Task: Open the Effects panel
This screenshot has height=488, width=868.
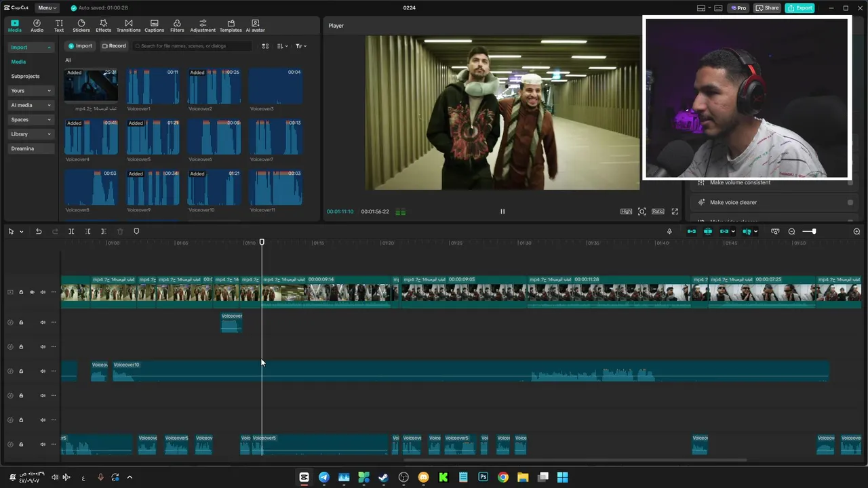Action: (x=103, y=26)
